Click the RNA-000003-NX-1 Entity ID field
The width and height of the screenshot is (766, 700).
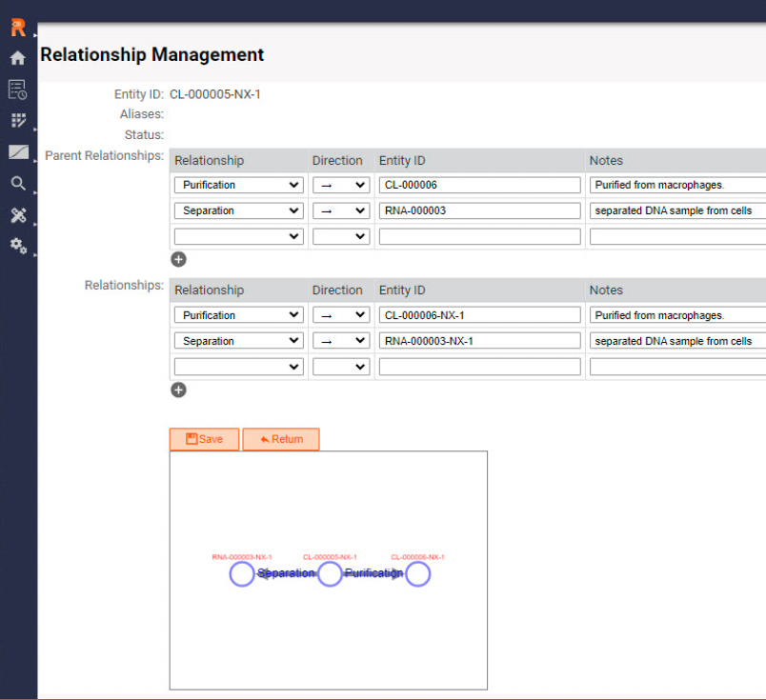click(x=480, y=341)
